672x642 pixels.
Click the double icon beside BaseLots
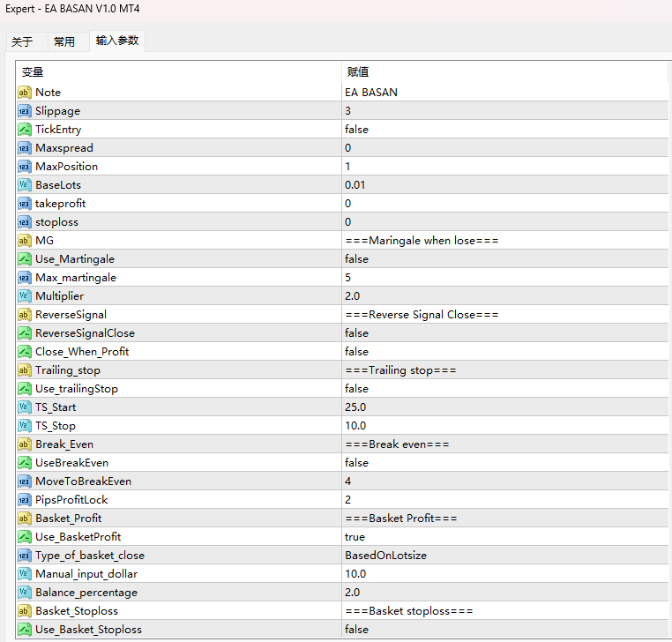click(24, 184)
